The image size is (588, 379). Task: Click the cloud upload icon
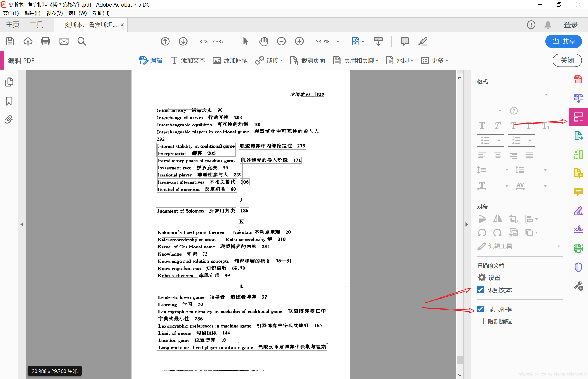pos(28,41)
